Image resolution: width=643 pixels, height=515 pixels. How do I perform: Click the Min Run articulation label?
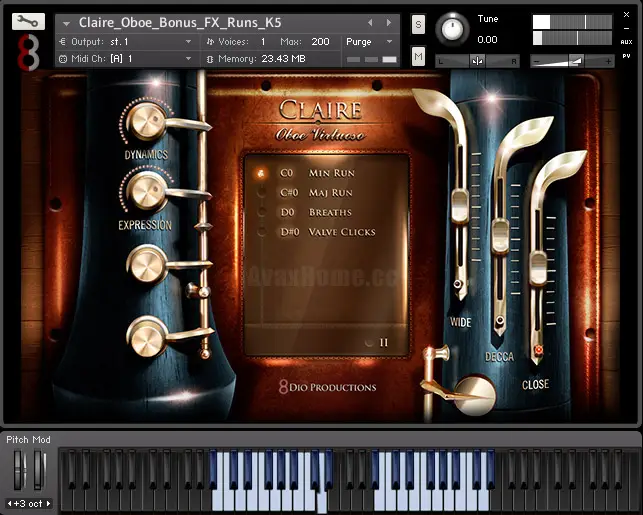332,173
